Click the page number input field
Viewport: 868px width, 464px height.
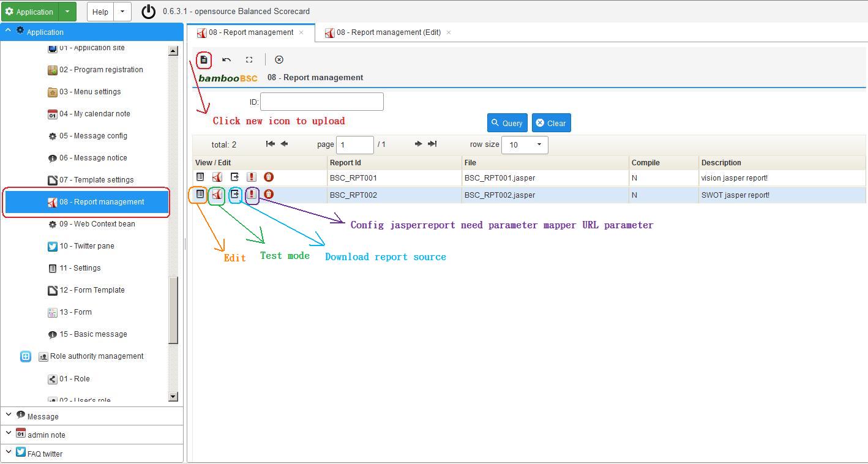(x=355, y=145)
